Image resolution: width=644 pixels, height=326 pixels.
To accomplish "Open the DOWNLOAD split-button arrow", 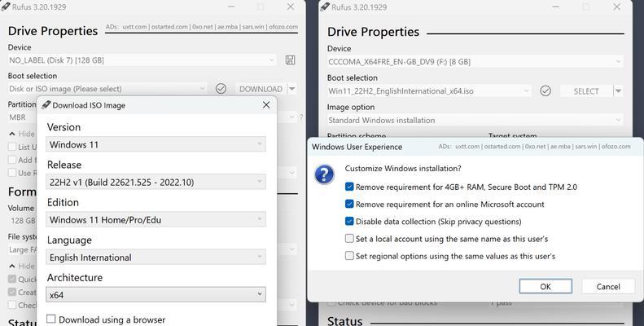I will click(x=292, y=89).
